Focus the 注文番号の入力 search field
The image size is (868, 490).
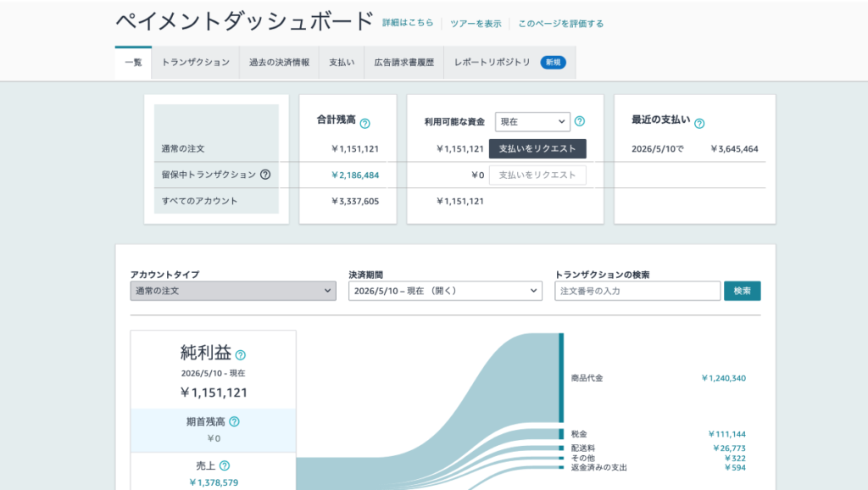(637, 291)
